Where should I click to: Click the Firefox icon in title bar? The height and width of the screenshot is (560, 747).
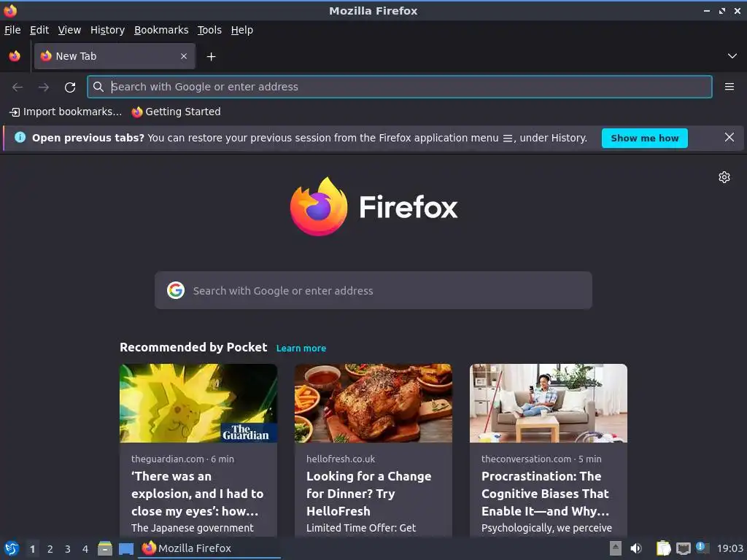10,10
